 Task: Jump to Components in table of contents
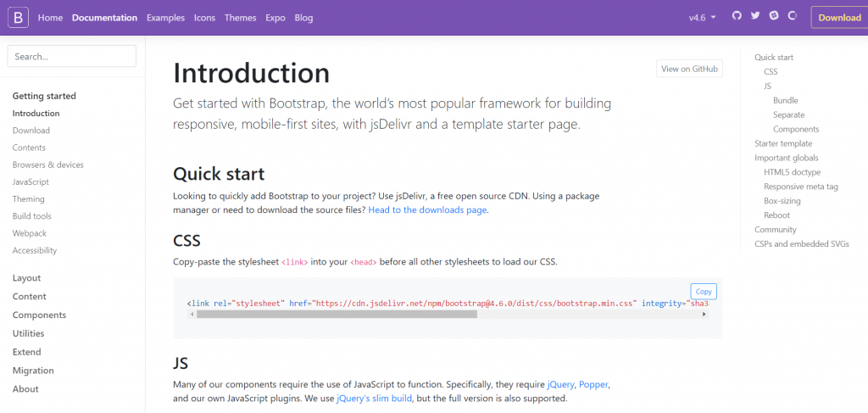tap(796, 130)
